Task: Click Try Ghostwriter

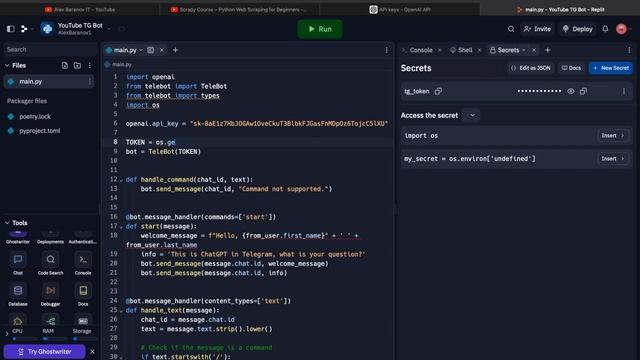Action: pos(44,351)
